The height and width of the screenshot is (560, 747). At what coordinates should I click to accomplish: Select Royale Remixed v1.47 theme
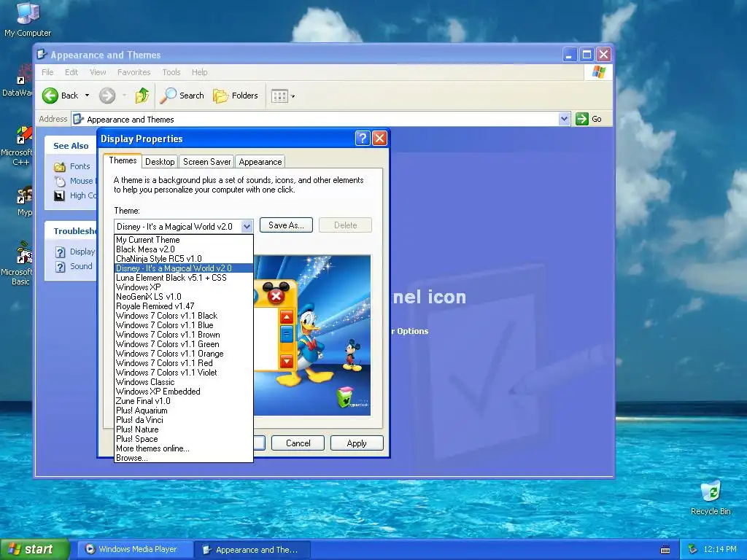point(184,306)
